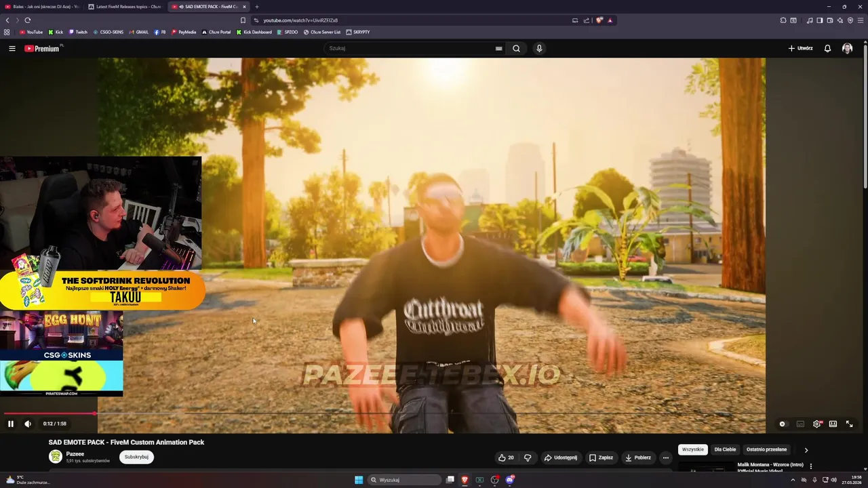Screen dimensions: 868x488
Task: Select the Wszystkie filter chip
Action: click(x=693, y=449)
